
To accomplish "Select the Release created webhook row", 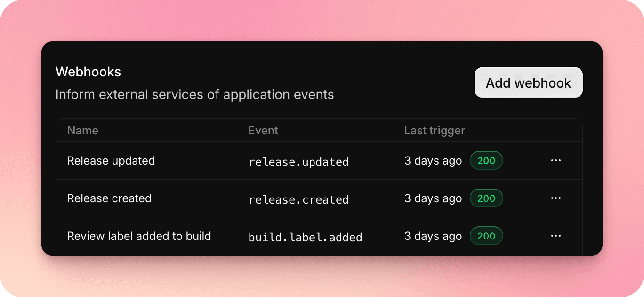I will pos(109,198).
